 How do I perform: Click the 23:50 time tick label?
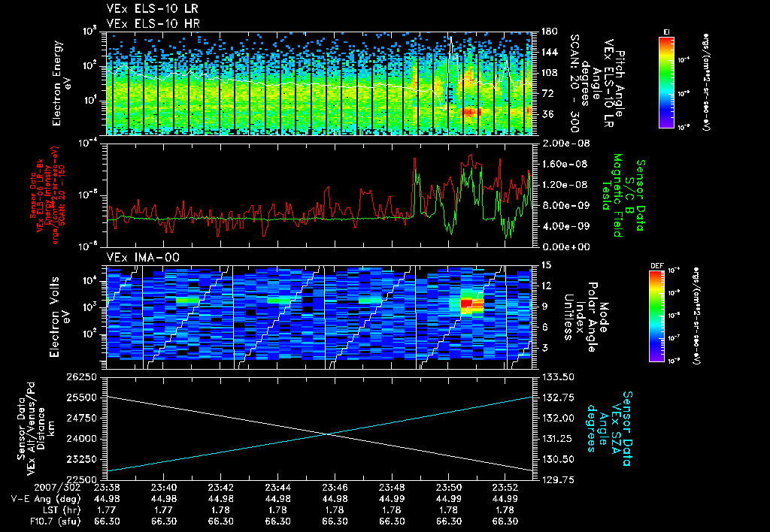(x=448, y=488)
